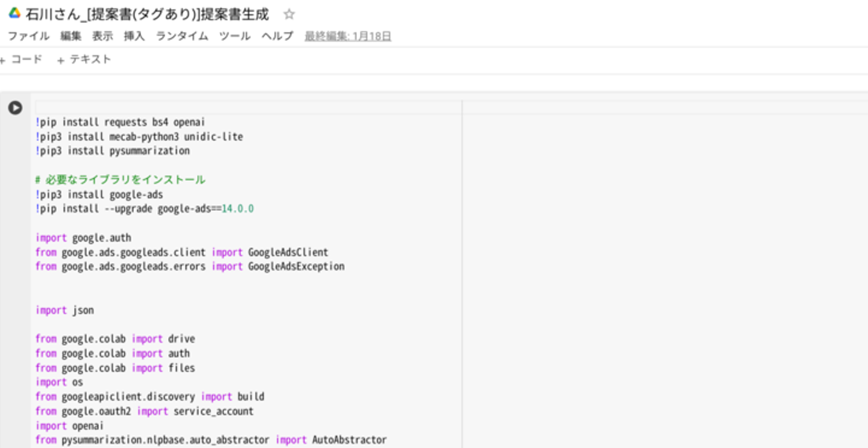868x448 pixels.
Task: Open the ツール menu
Action: pos(234,36)
